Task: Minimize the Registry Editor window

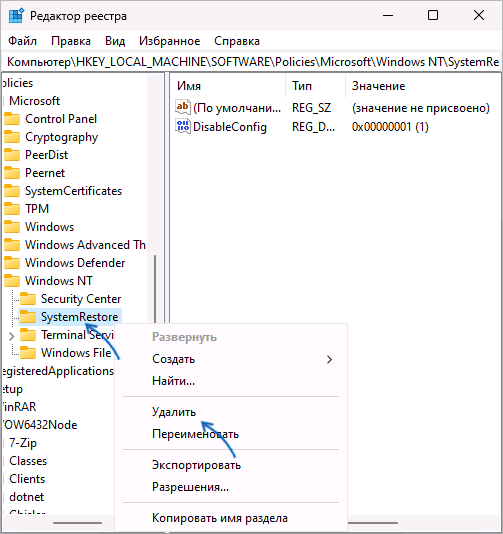Action: 388,15
